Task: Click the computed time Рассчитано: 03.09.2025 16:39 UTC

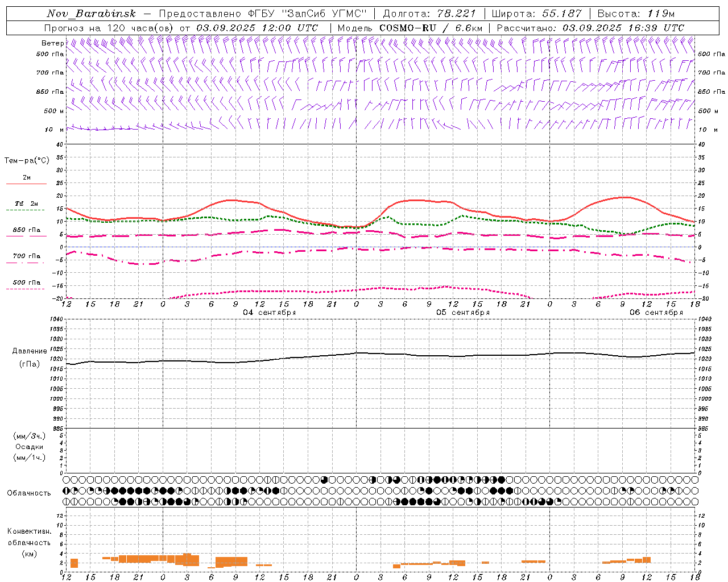Action: pyautogui.click(x=590, y=28)
